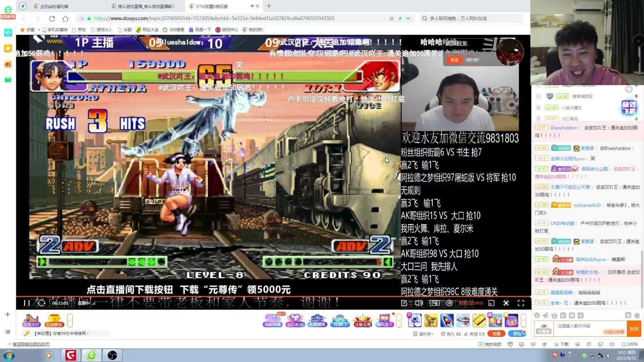Image resolution: width=644 pixels, height=362 pixels.
Task: Mute the stream player volume
Action: [x=418, y=303]
